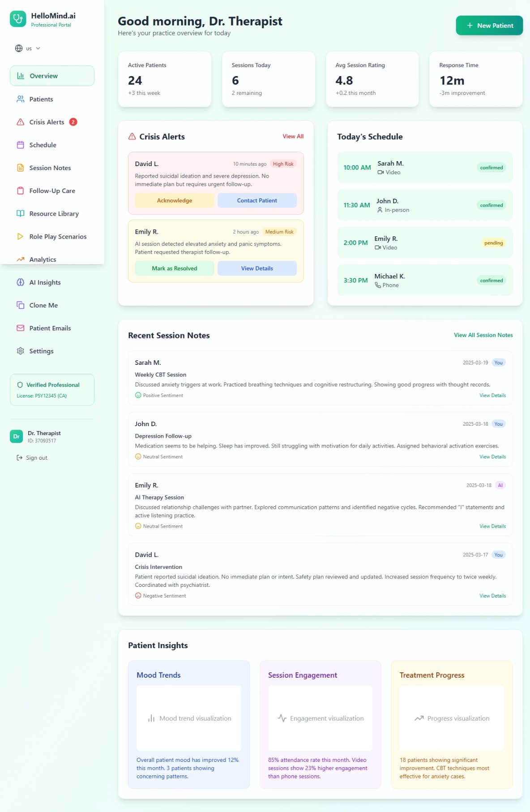Click the AI Insights brain icon
The image size is (530, 812).
coord(21,282)
